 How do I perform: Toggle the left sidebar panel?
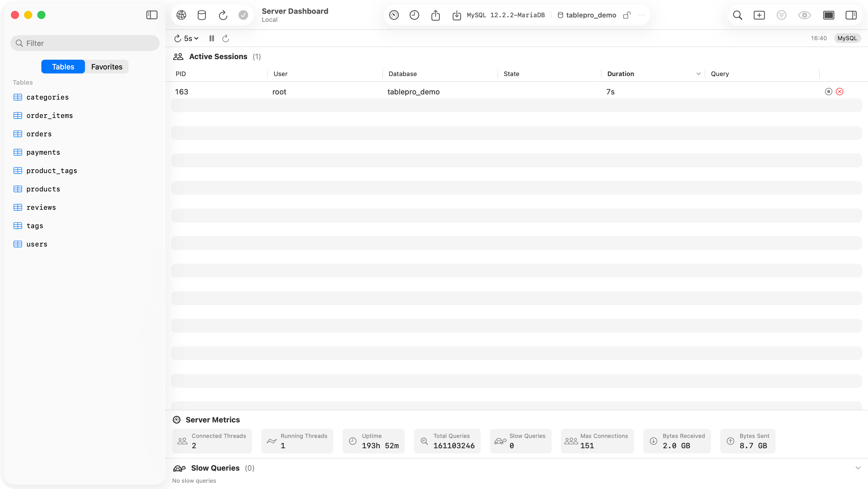point(152,15)
